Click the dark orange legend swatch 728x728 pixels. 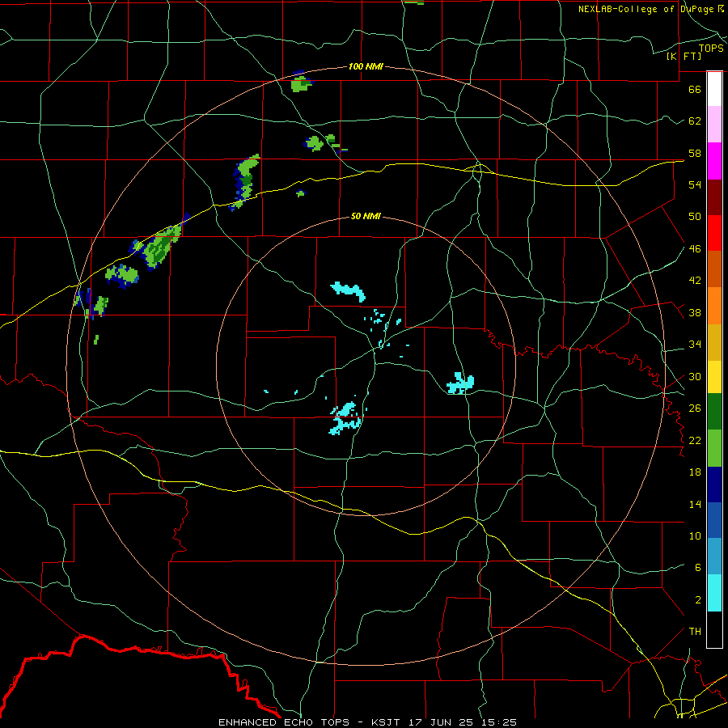pos(714,269)
